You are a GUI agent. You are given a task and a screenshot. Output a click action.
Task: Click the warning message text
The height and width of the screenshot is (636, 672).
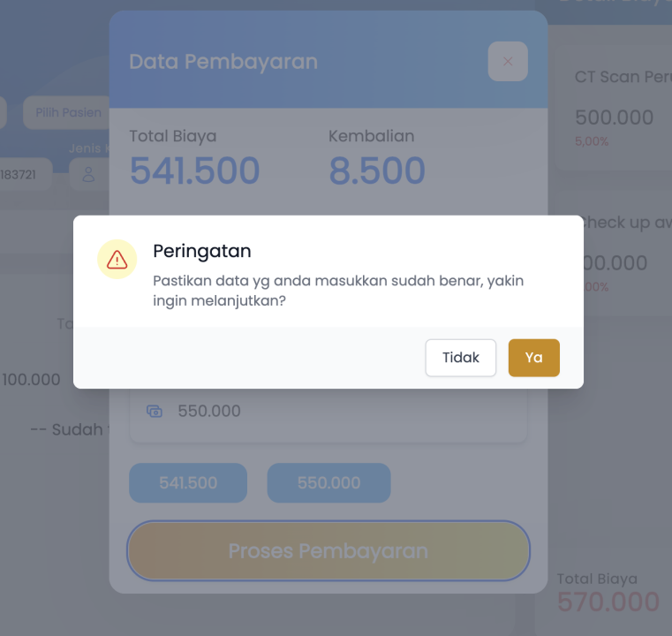[338, 290]
